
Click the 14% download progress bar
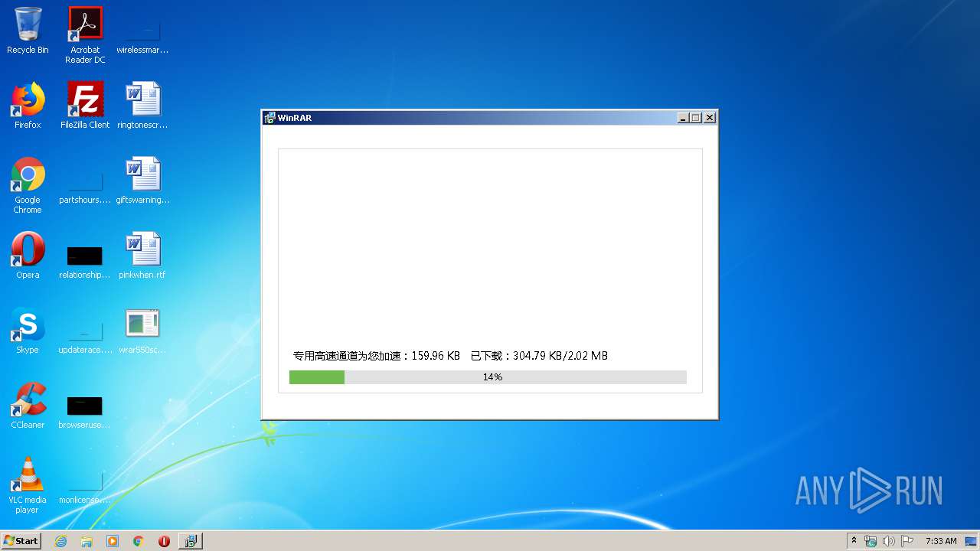pos(488,377)
